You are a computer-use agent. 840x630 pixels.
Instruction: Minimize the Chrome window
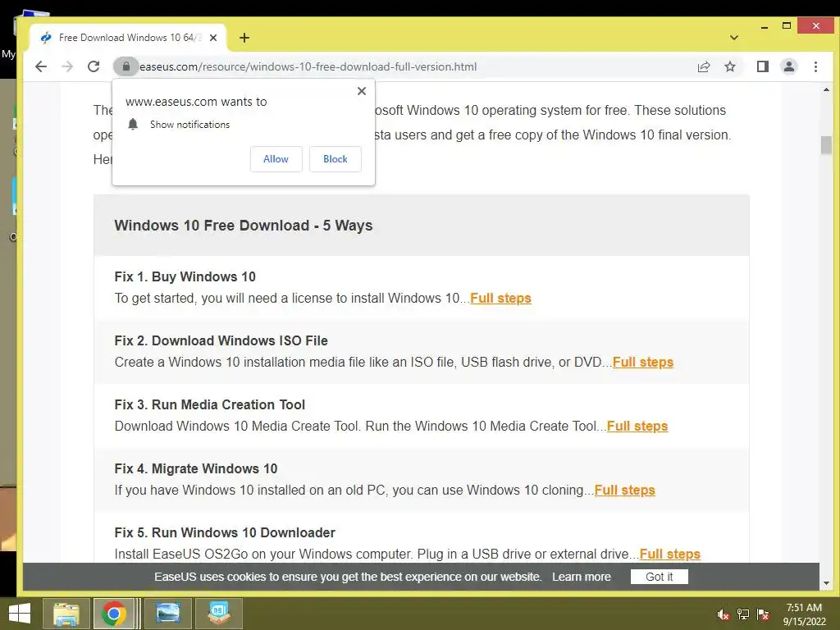(x=765, y=26)
